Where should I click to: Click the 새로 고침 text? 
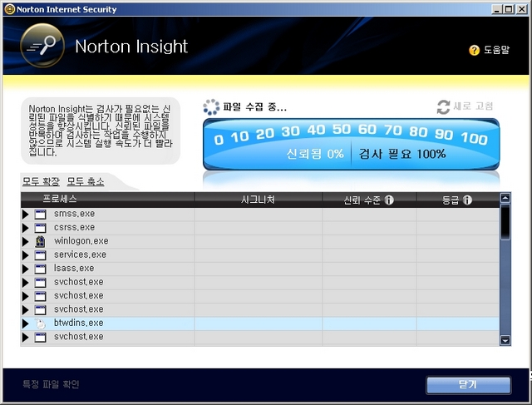coord(473,106)
